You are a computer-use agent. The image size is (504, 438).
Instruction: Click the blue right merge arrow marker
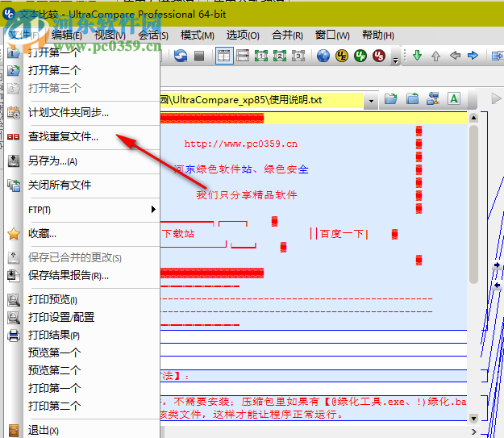pyautogui.click(x=497, y=265)
